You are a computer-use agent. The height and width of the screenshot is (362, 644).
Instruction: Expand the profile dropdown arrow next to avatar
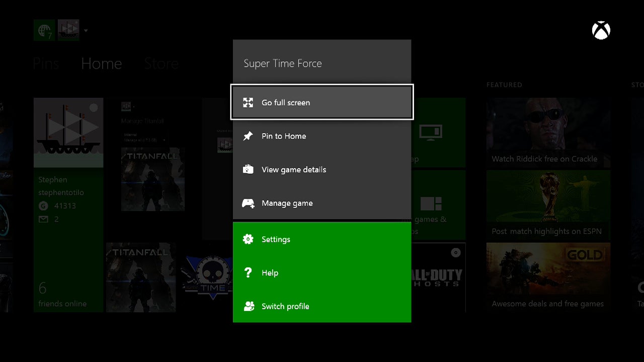pos(86,31)
